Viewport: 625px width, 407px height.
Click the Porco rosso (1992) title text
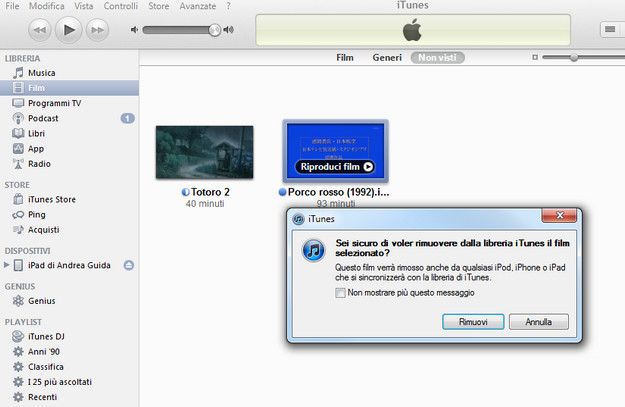click(x=338, y=192)
